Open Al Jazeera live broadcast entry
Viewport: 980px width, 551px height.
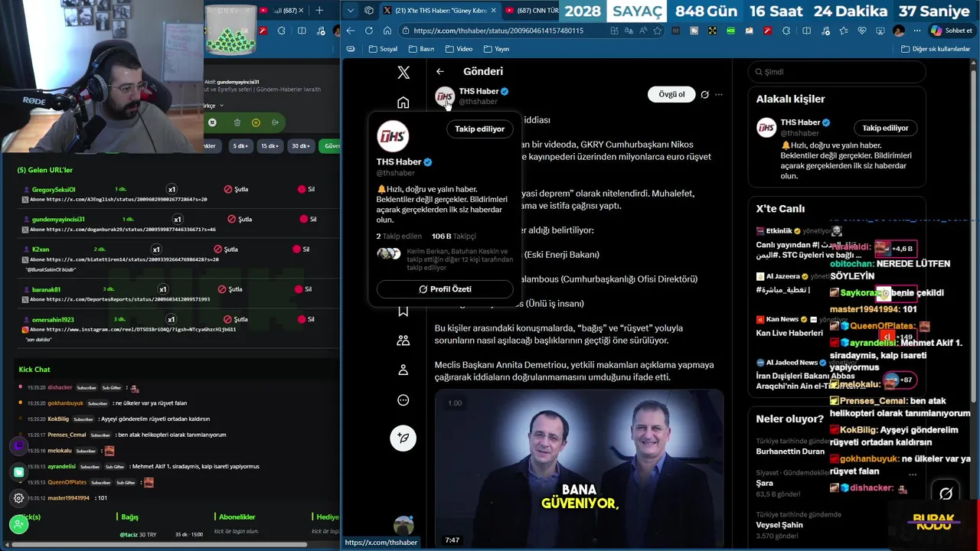click(792, 283)
